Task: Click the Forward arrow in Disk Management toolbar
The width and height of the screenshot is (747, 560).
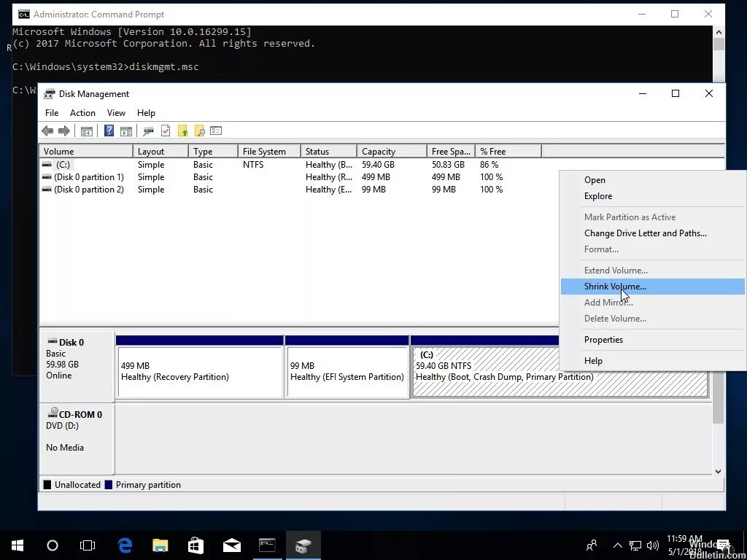Action: tap(64, 131)
